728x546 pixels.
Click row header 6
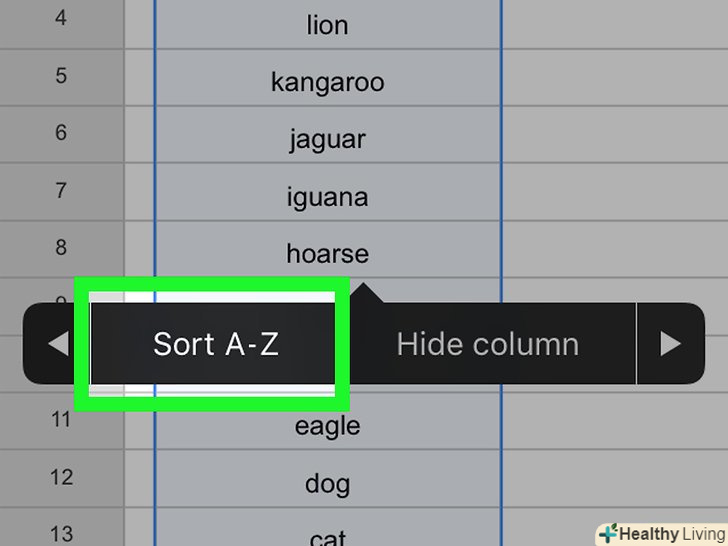tap(61, 132)
